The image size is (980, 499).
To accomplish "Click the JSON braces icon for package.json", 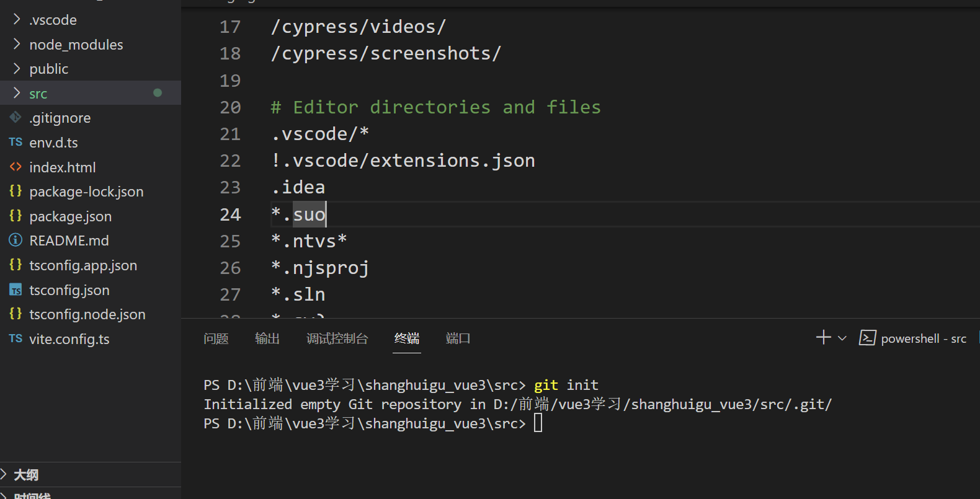I will (x=16, y=216).
